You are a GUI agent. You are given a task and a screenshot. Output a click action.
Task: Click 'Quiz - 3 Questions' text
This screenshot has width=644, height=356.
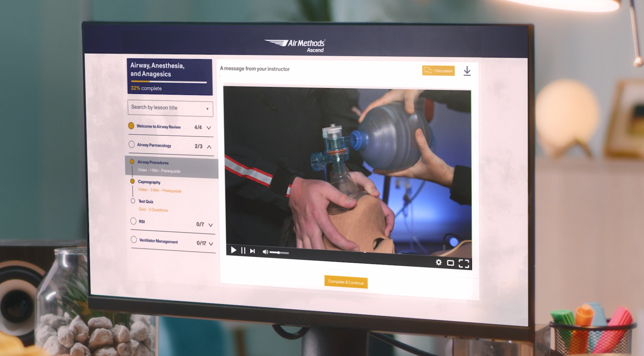[153, 209]
